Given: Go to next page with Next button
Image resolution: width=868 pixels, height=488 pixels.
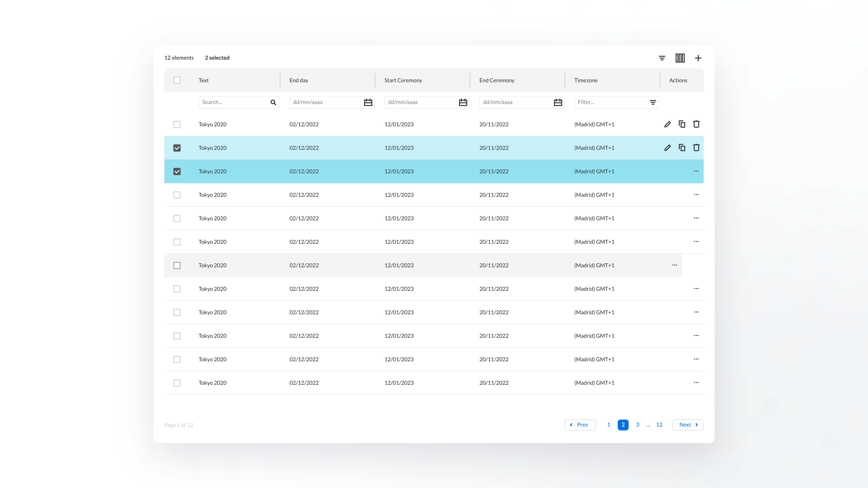Looking at the screenshot, I should point(688,425).
